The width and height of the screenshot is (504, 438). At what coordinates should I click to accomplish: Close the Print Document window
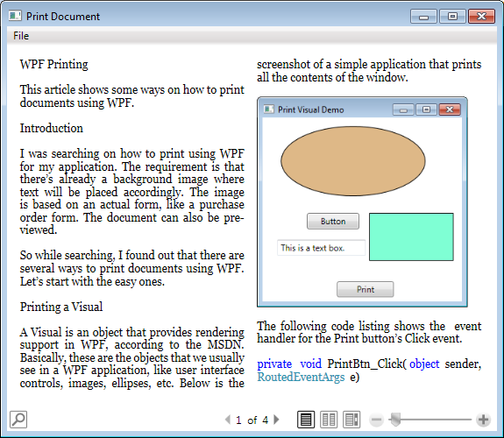point(481,17)
